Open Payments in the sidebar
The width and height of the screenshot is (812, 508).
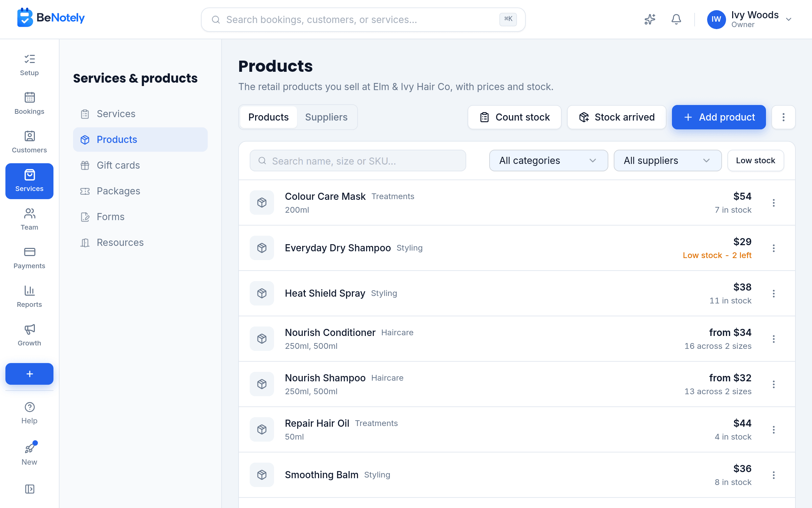pos(29,258)
